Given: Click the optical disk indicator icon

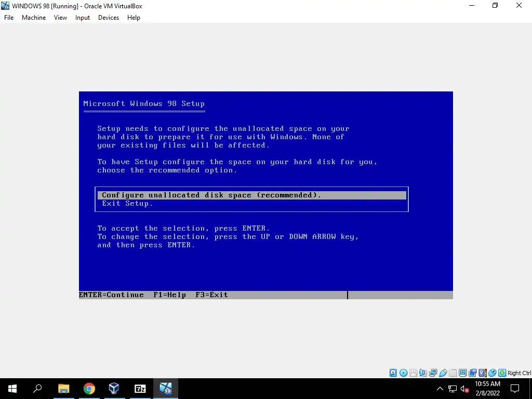Looking at the screenshot, I should (x=403, y=373).
